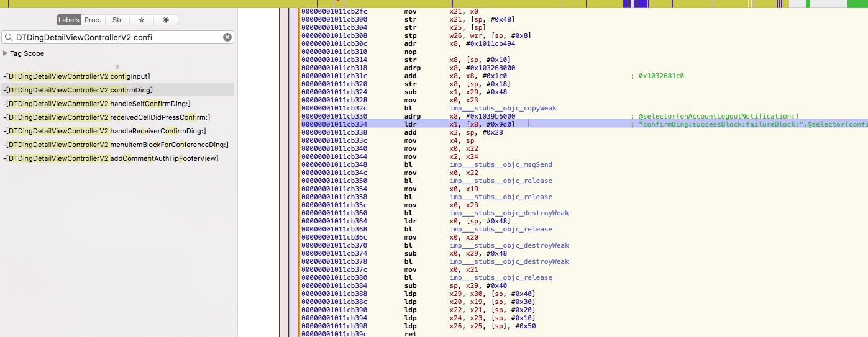The image size is (868, 337).
Task: Open handleSelfConfirmDing: in the label list
Action: [97, 104]
